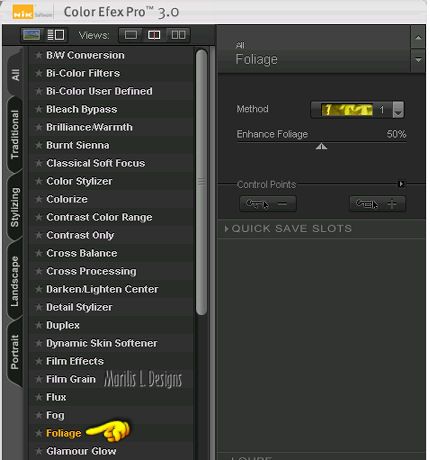Image resolution: width=430 pixels, height=460 pixels.
Task: Click the filter list layout icon
Action: point(56,35)
